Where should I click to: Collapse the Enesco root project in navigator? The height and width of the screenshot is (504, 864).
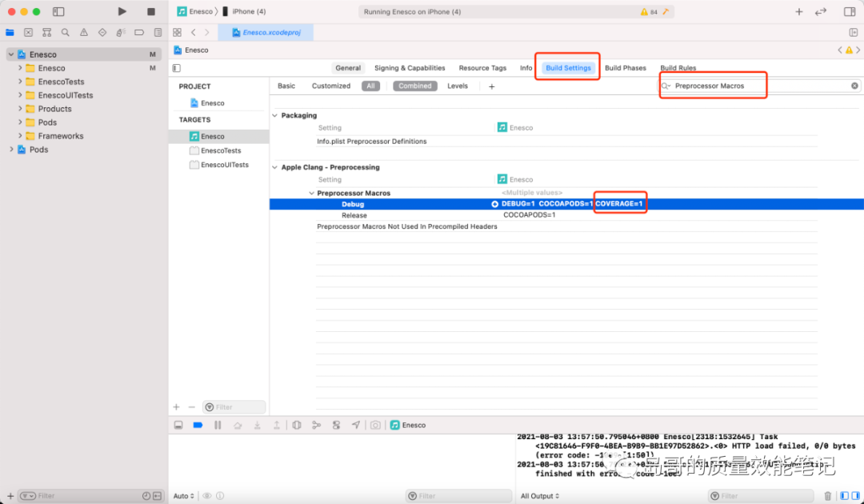click(11, 54)
